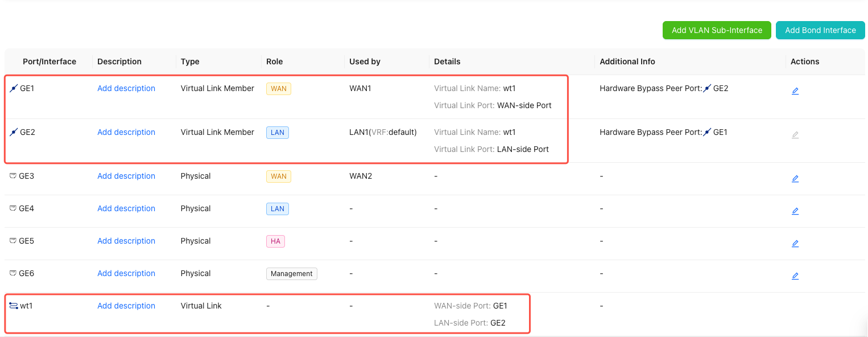Click the greyed edit icon for GE2
The image size is (868, 337).
795,135
